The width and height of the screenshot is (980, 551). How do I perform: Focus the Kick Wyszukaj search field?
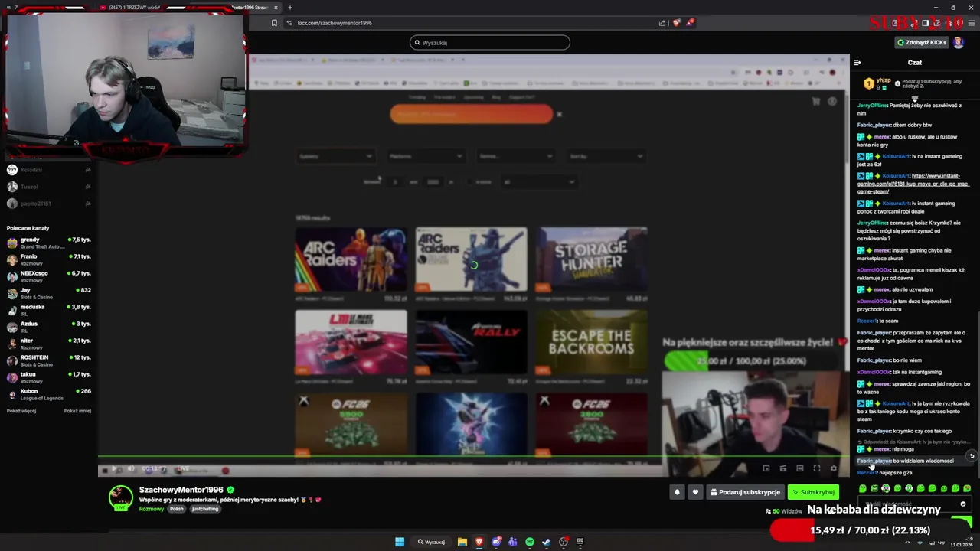click(490, 42)
